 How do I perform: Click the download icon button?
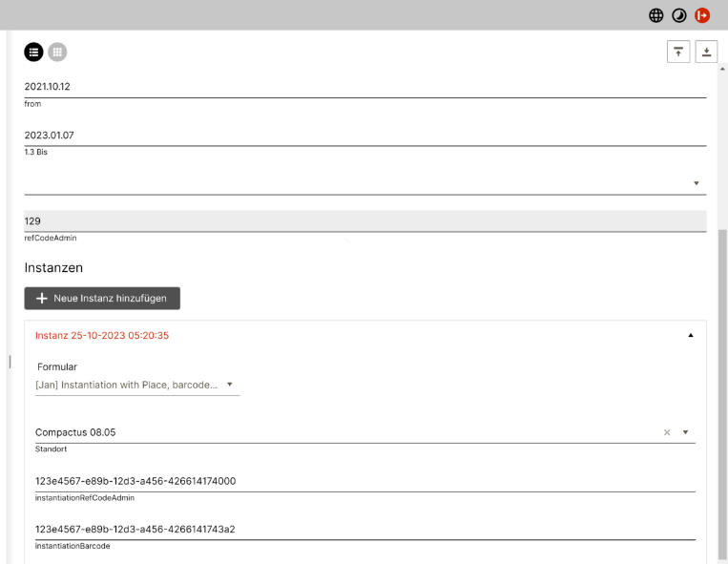pos(706,52)
